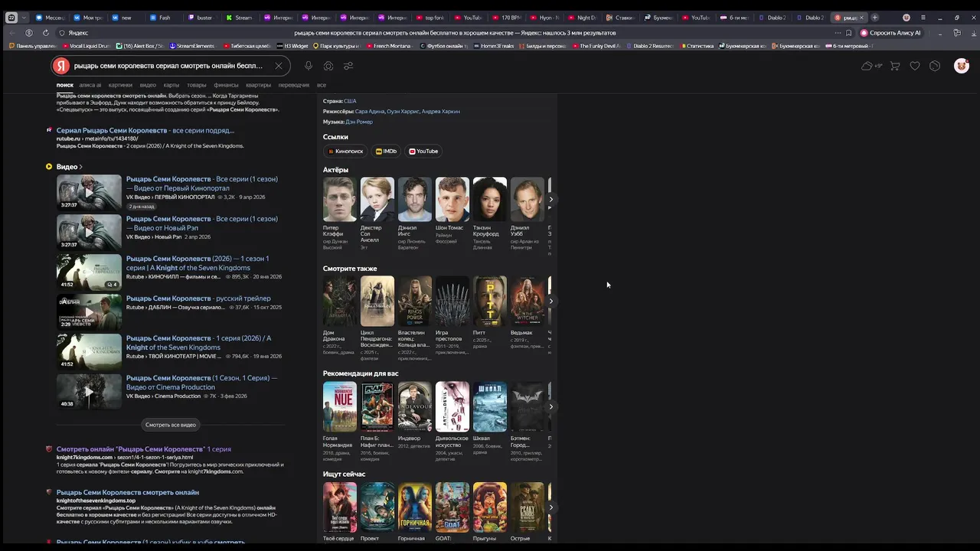980x551 pixels.
Task: Open the shopping cart icon
Action: coord(895,66)
